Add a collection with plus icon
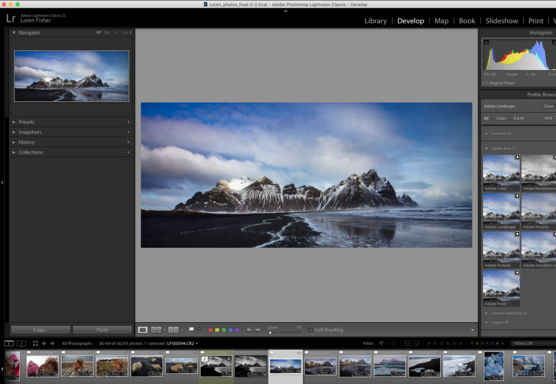This screenshot has height=384, width=556. 128,152
